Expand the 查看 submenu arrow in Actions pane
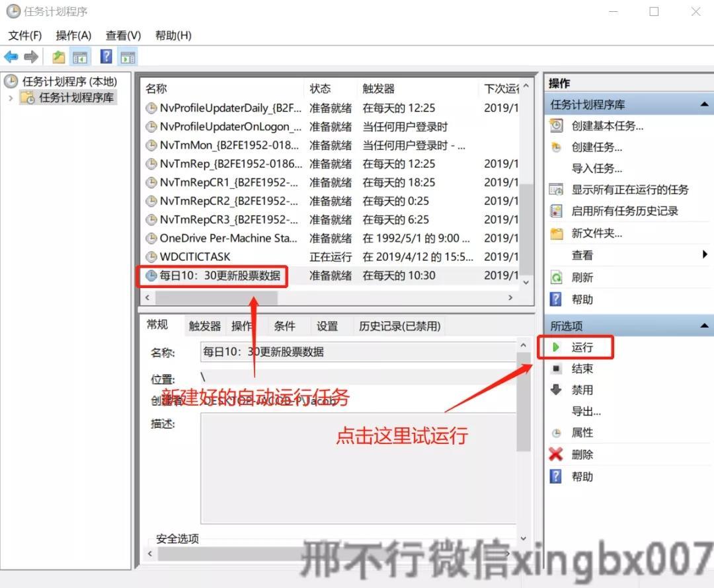 click(705, 254)
